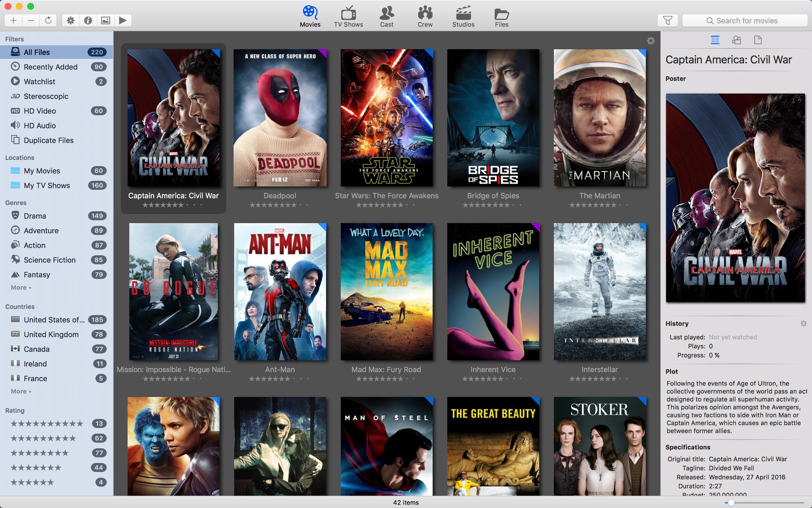Click the refresh toolbar icon
The width and height of the screenshot is (812, 508).
click(48, 20)
